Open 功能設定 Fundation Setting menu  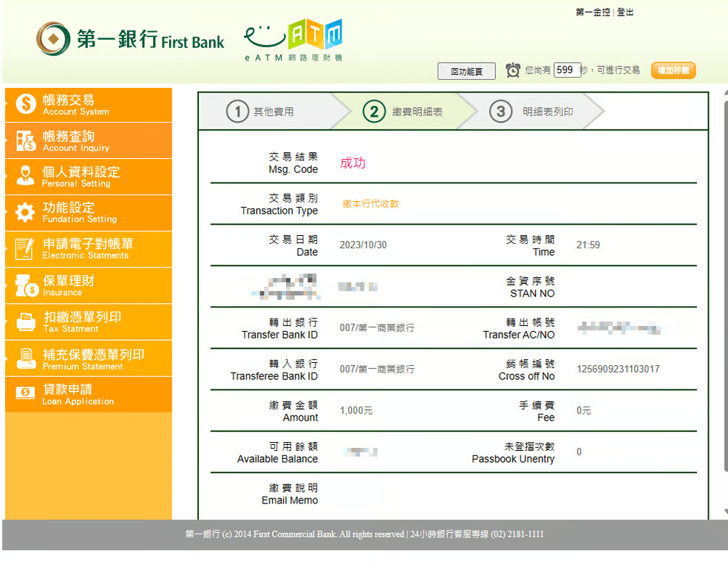tap(89, 213)
